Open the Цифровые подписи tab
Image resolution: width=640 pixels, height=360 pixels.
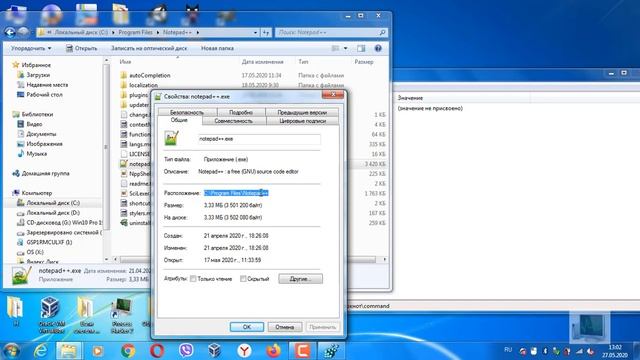302,121
